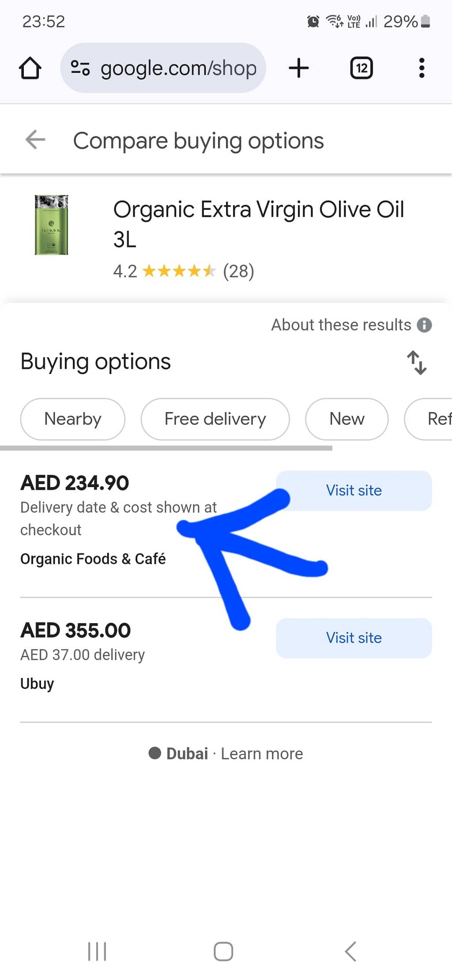Open the sort buying options control

point(416,363)
